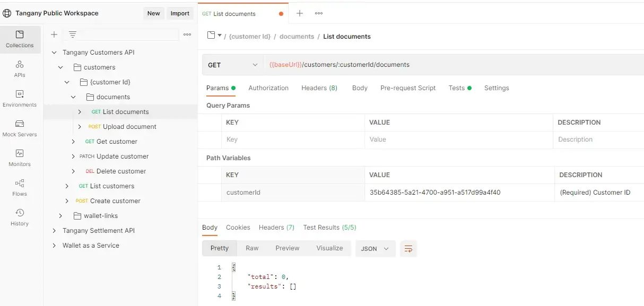Click the filter collections icon
This screenshot has height=306, width=644.
coord(73,34)
